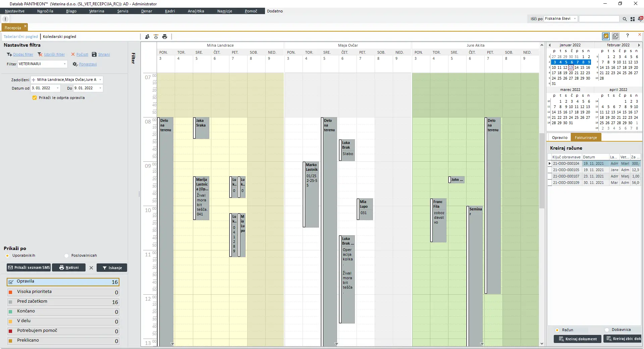
Task: Select date 13 in januar 2022 calendar
Action: 571,67
